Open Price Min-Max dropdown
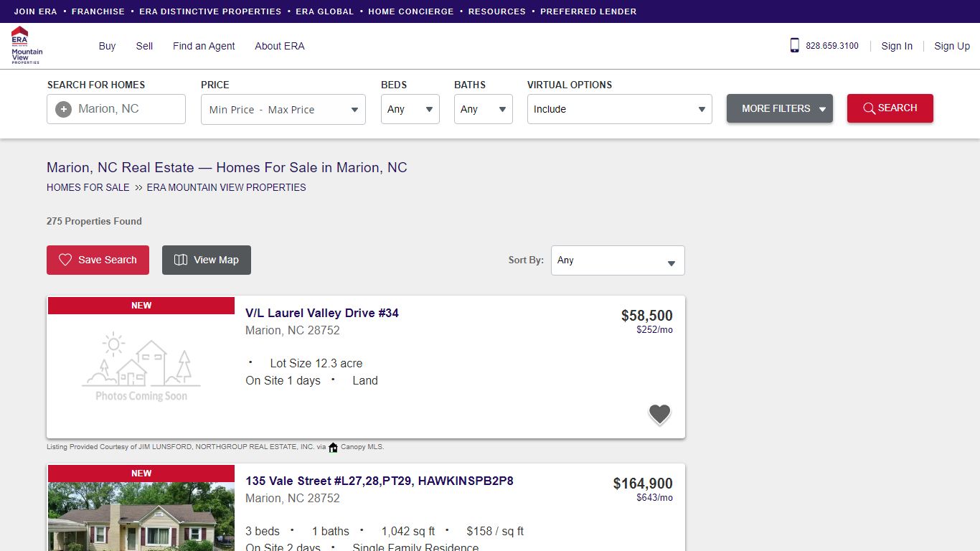The height and width of the screenshot is (551, 980). point(283,110)
